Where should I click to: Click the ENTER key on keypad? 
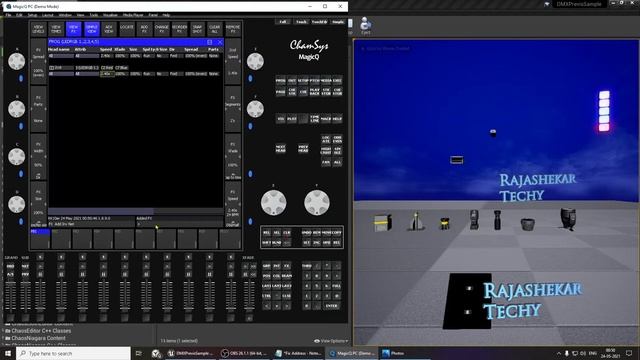331,306
